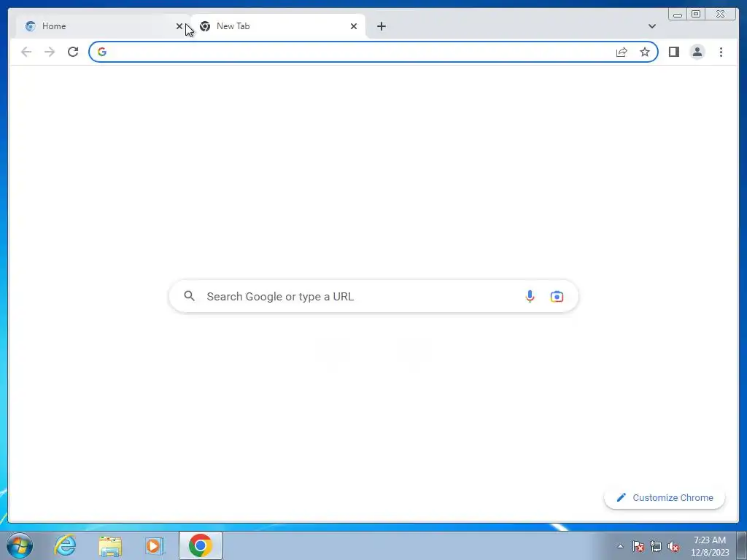747x560 pixels.
Task: Click the magnifier icon in search box
Action: click(189, 296)
